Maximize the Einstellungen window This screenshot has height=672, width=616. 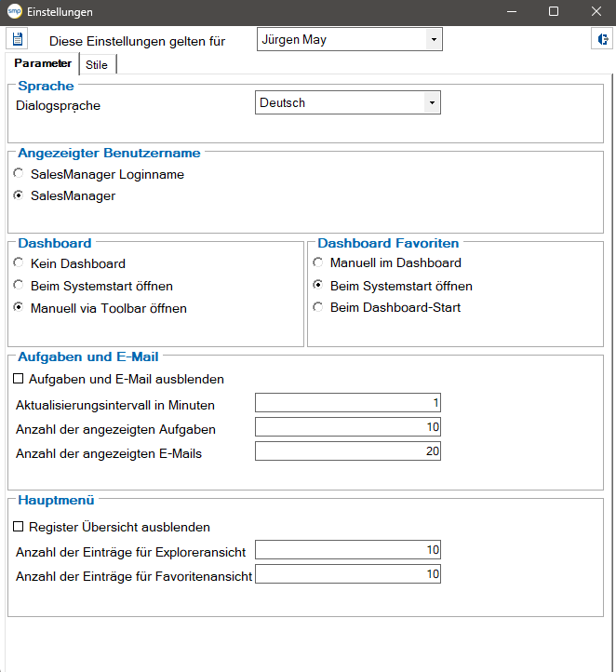click(554, 11)
